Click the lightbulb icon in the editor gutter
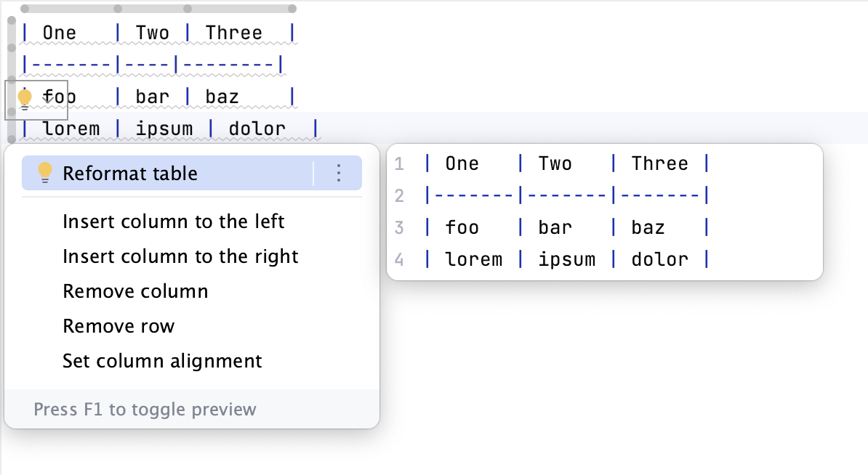The image size is (868, 475). coord(25,97)
